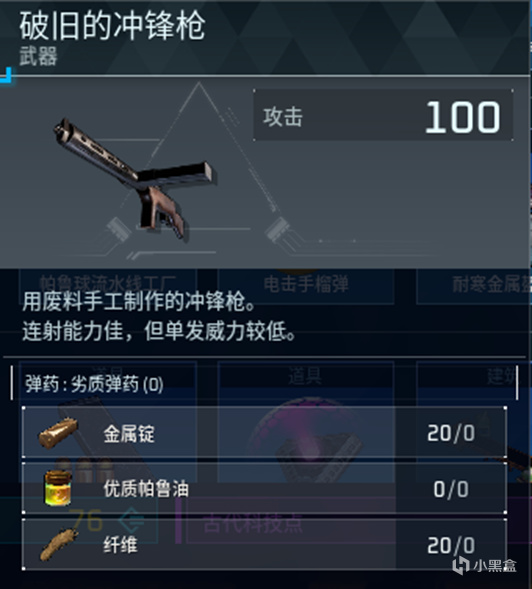Open the 电击手榴弹 technology entry behind
Viewport: 532px width, 589px height.
(x=306, y=284)
